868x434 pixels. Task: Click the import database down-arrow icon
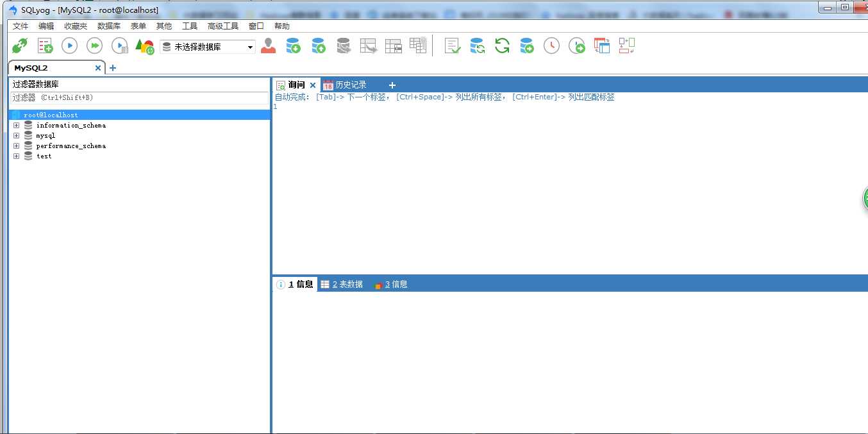coord(293,46)
